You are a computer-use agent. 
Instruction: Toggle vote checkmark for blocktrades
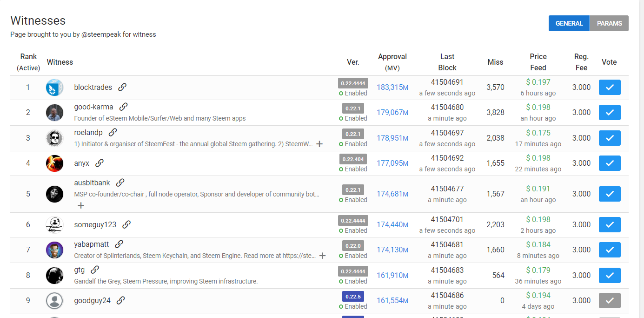610,88
